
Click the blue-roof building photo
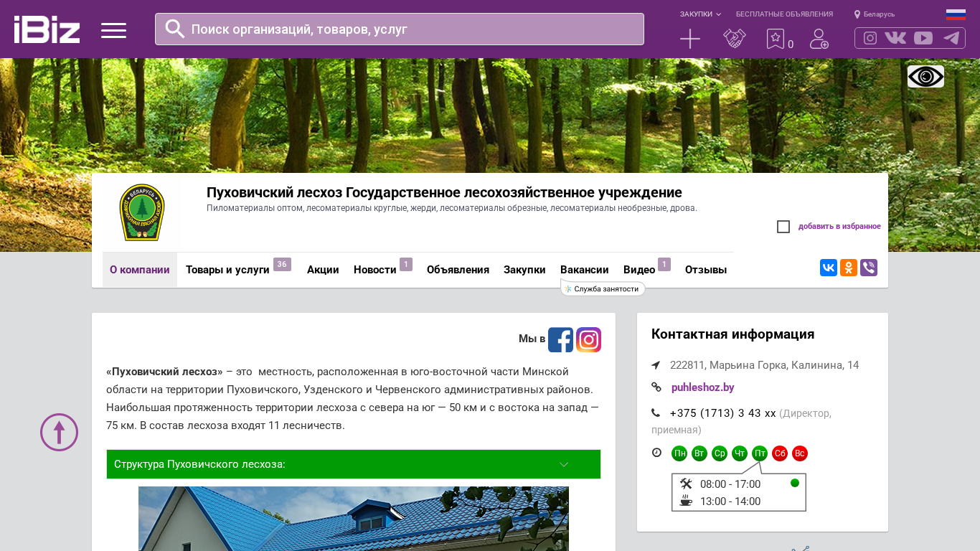point(354,519)
